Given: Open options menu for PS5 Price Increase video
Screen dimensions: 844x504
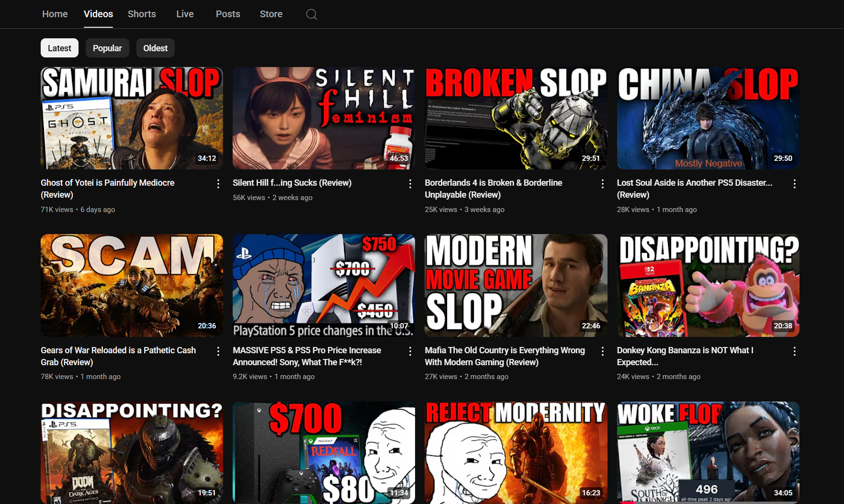Looking at the screenshot, I should [410, 351].
